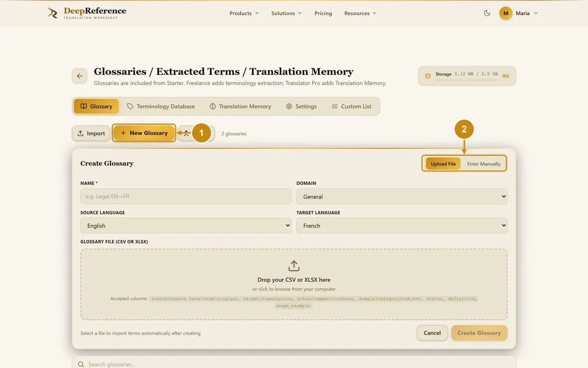This screenshot has width=588, height=368.
Task: Click the upload icon in drop zone
Action: 294,266
